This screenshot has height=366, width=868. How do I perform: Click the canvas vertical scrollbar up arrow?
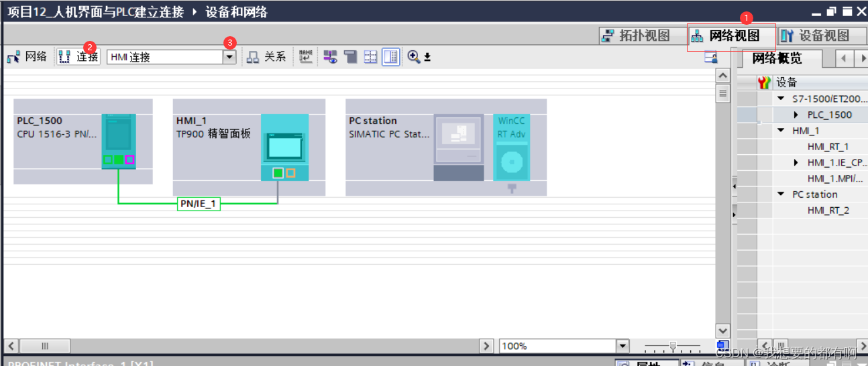click(722, 76)
